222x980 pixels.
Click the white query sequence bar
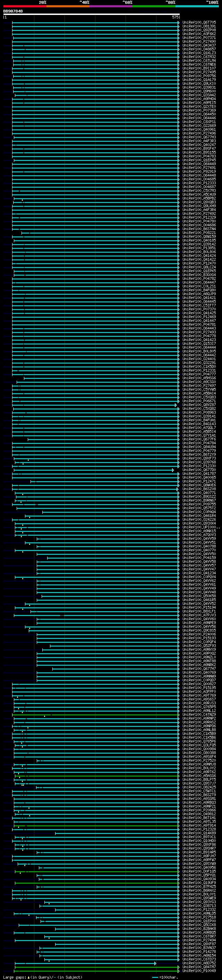(92, 15)
